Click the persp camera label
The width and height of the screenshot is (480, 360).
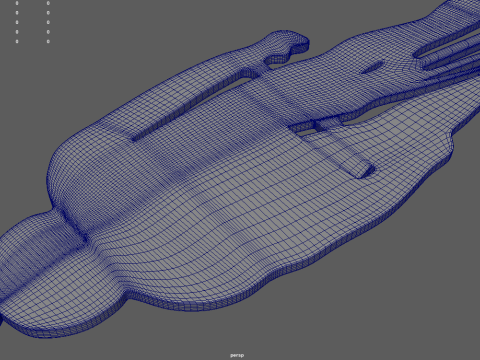tap(237, 355)
